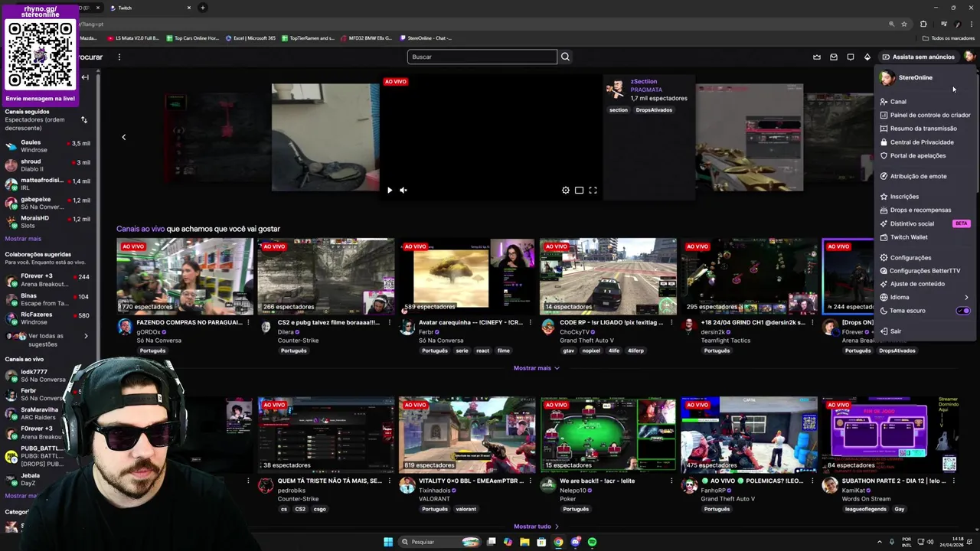Screen dimensions: 980x551
Task: Open the Prime loot crown icon
Action: pyautogui.click(x=817, y=57)
